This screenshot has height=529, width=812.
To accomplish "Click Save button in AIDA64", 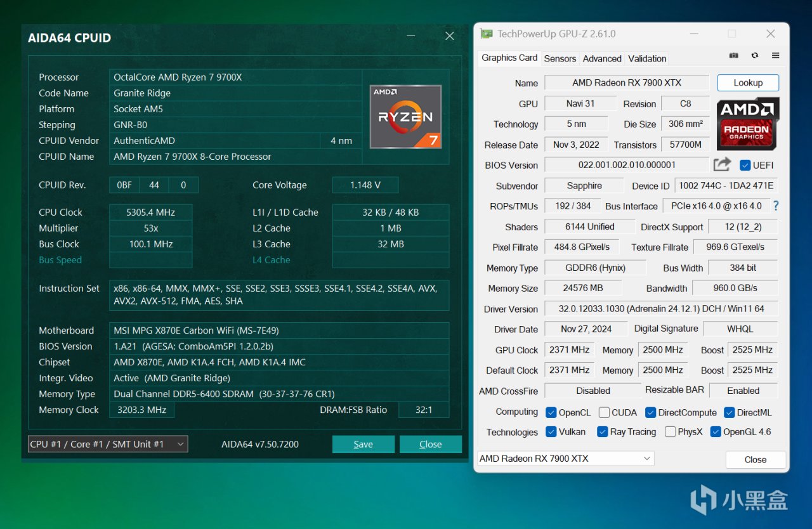I will tap(363, 444).
